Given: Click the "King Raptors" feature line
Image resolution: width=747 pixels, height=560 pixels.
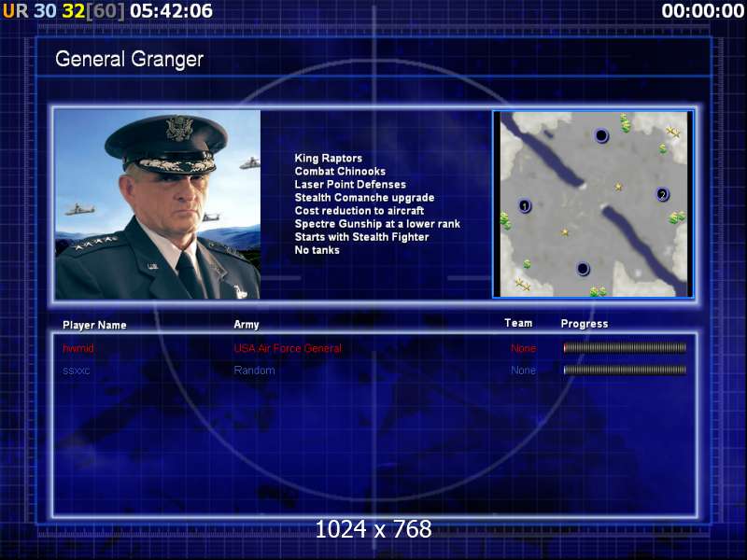Looking at the screenshot, I should pos(329,158).
